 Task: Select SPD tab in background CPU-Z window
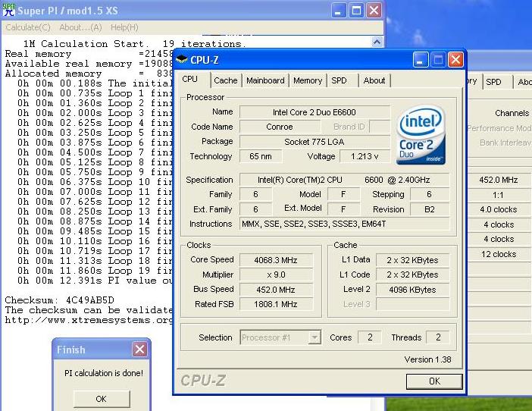coord(493,82)
